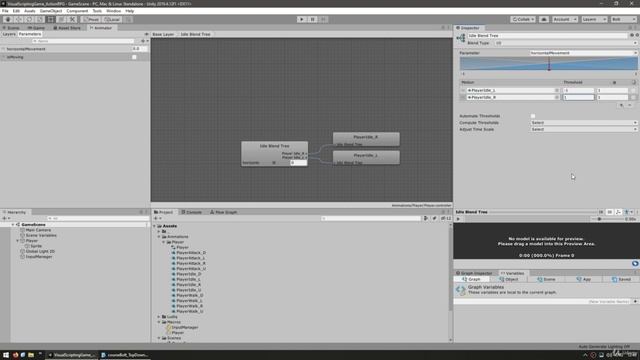
Task: Toggle the isMoving parameter checkbox
Action: point(134,57)
